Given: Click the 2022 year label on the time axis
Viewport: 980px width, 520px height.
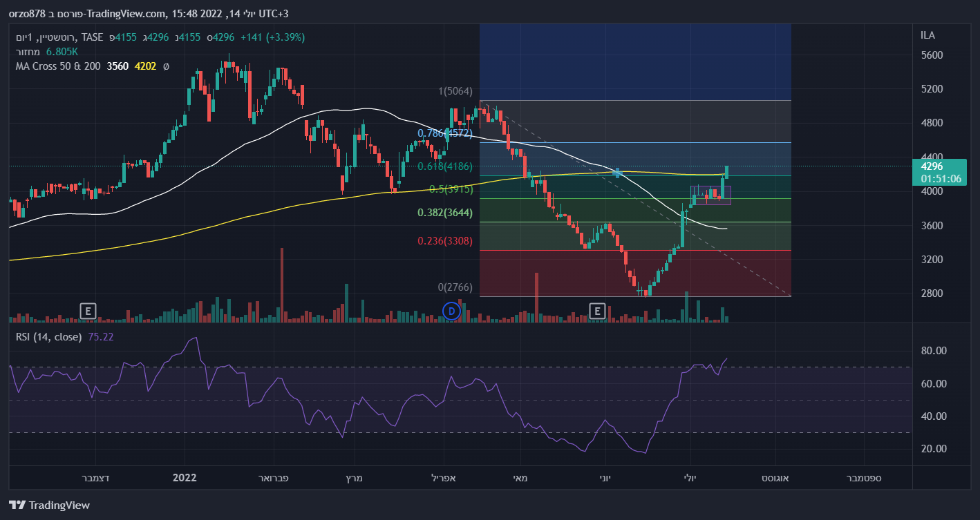Looking at the screenshot, I should coord(185,478).
